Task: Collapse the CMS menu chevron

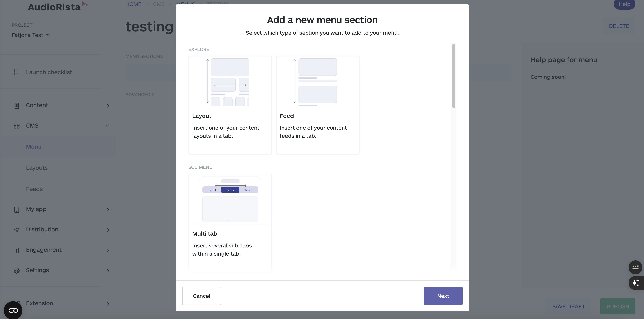Action: (107, 125)
